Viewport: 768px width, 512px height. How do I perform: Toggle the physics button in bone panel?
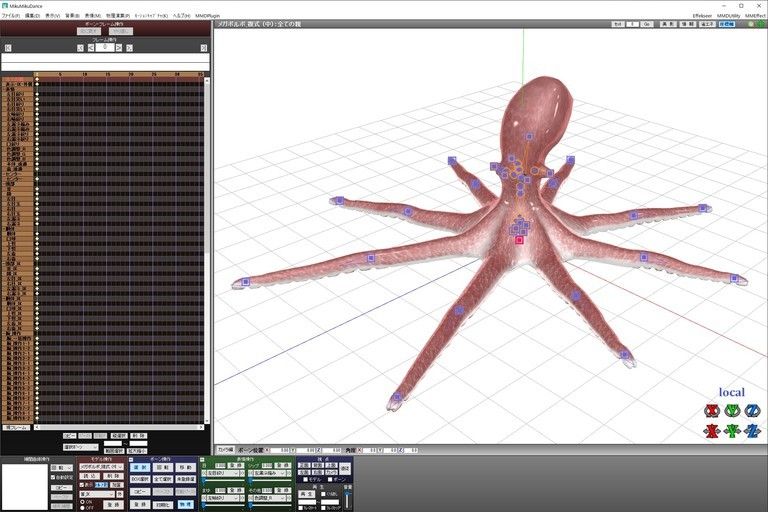186,504
